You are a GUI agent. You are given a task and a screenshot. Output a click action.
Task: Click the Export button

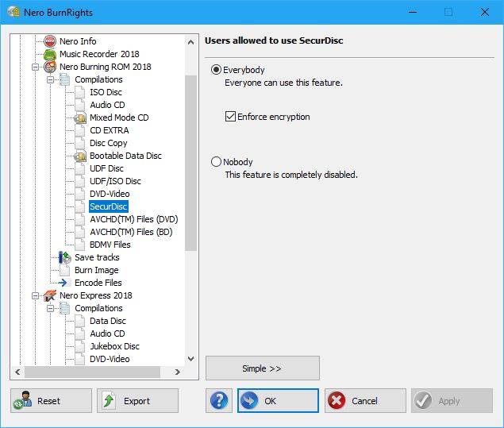pyautogui.click(x=137, y=401)
